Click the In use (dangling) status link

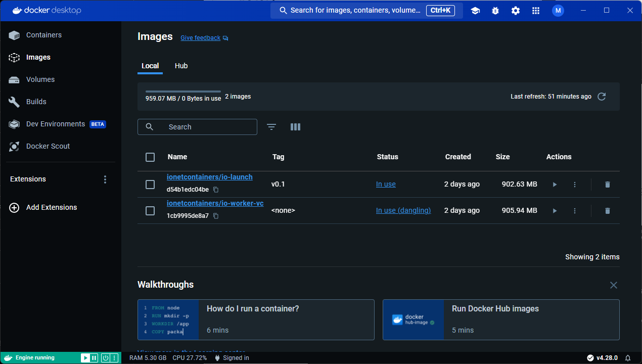pos(403,210)
